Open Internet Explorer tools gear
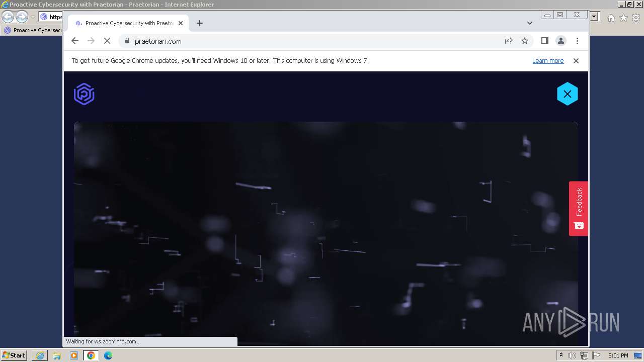Viewport: 644px width, 362px height. coord(636,18)
